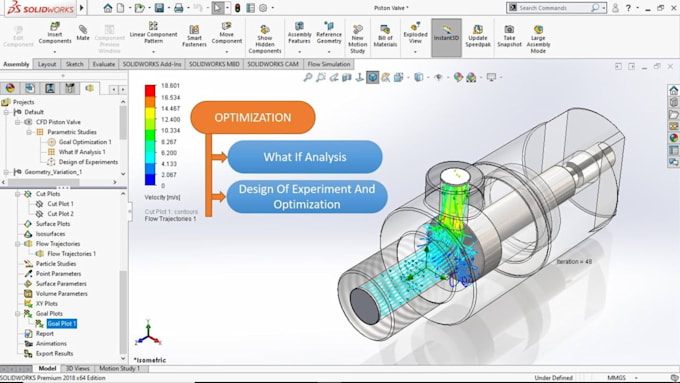Select Move Component tool
Viewport: 680px width, 383px height.
[x=226, y=33]
